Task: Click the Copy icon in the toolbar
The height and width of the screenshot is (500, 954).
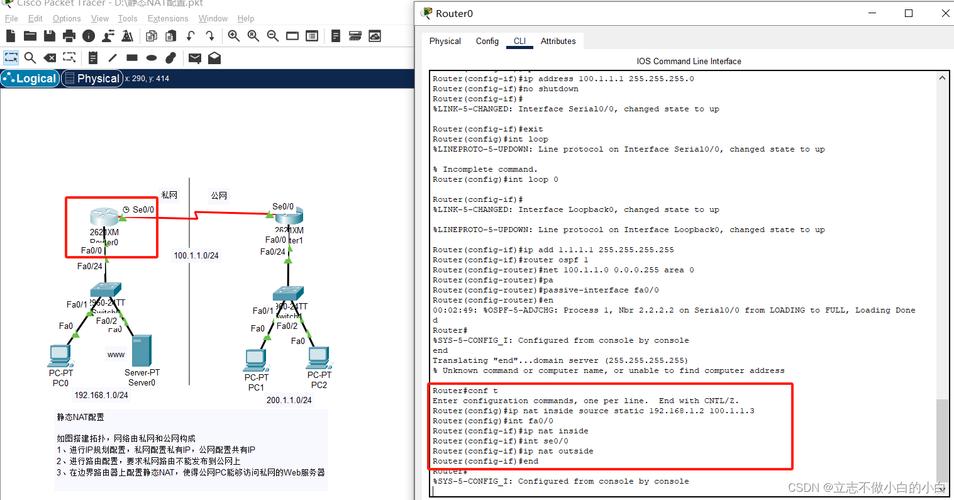Action: point(151,36)
